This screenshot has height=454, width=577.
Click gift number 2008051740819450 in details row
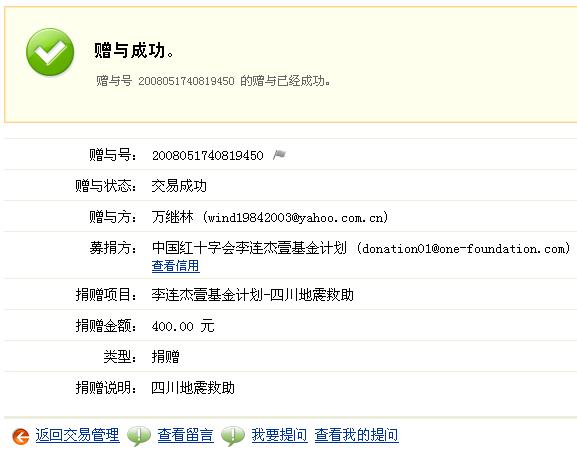(x=208, y=155)
